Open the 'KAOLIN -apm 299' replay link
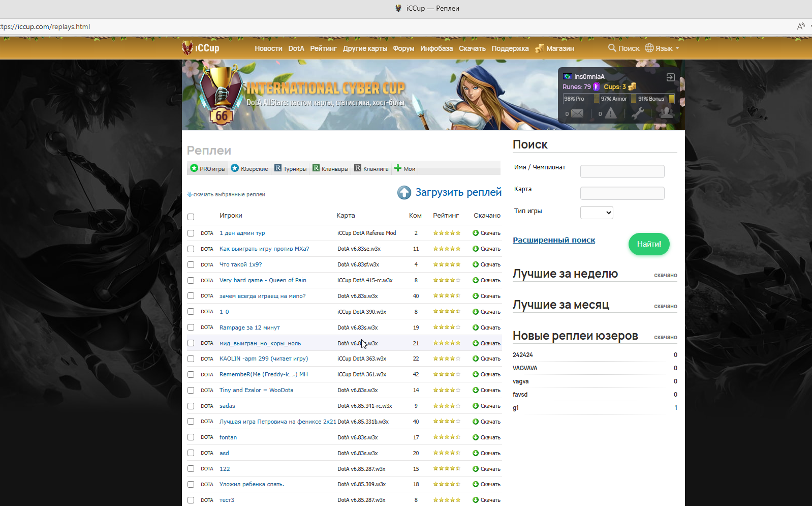 [x=264, y=359]
